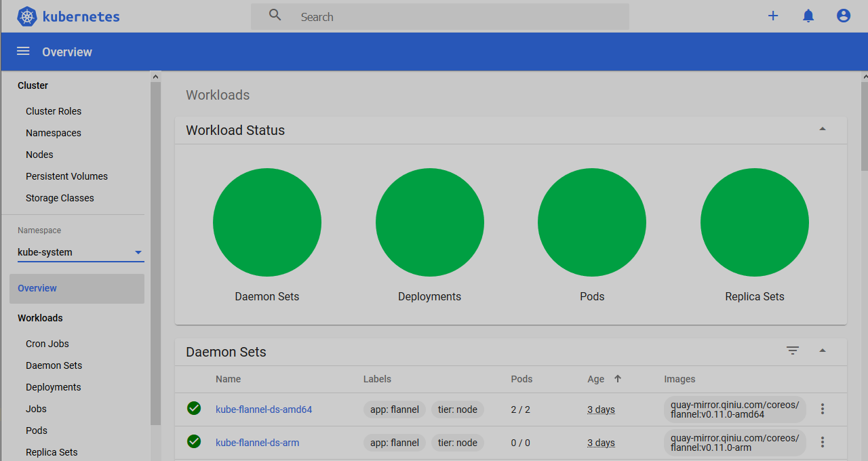Click the flannel:v0.11.0-amd64 image chip

click(x=735, y=409)
